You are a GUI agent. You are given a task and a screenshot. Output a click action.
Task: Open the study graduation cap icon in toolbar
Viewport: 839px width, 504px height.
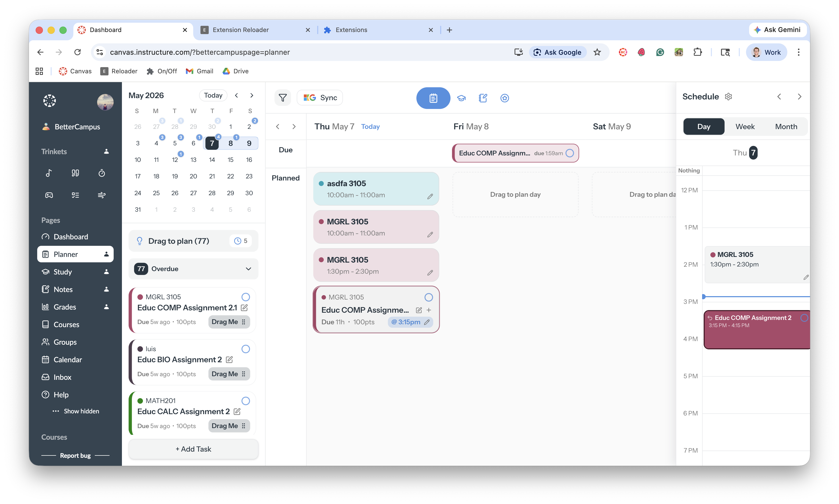click(461, 98)
